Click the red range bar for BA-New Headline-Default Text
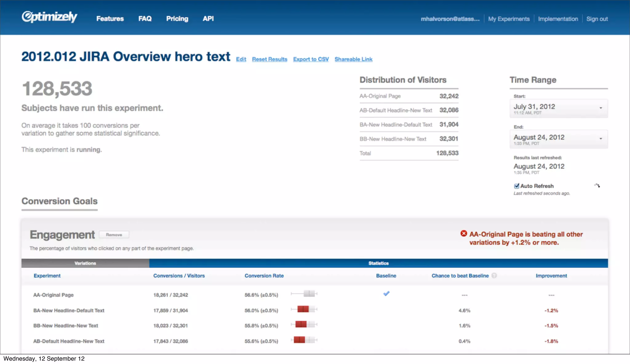 [303, 309]
